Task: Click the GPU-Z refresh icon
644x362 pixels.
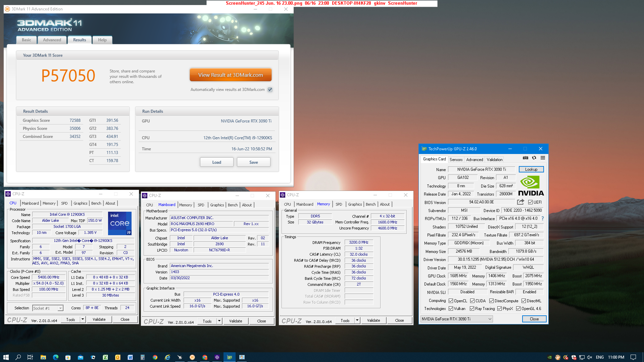Action: (534, 158)
